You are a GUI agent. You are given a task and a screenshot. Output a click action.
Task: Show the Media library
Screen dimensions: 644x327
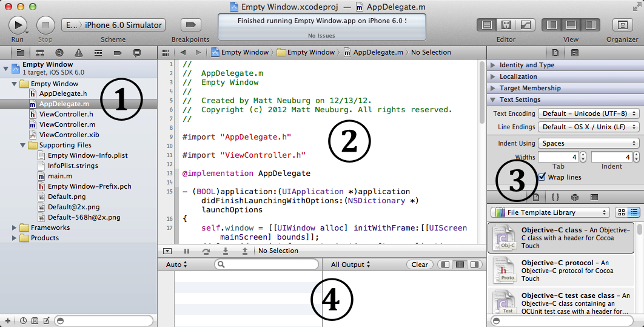(594, 197)
